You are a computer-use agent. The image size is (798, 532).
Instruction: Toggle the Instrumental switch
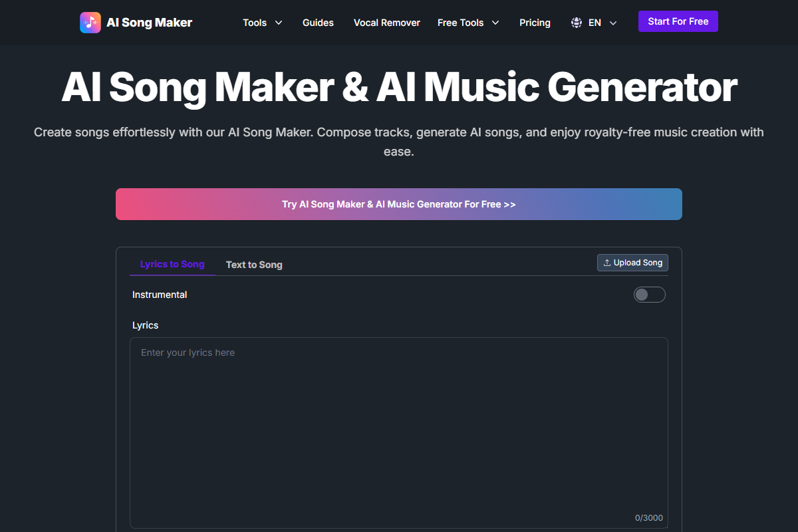(649, 294)
